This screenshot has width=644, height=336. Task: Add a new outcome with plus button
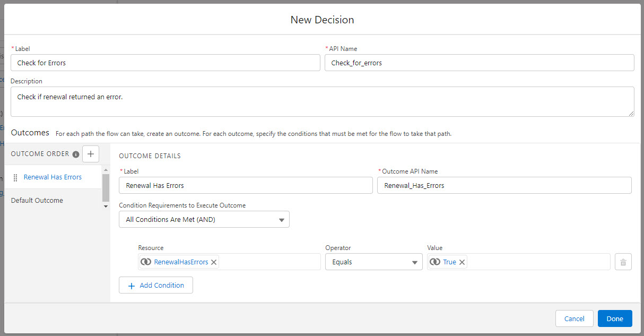91,154
